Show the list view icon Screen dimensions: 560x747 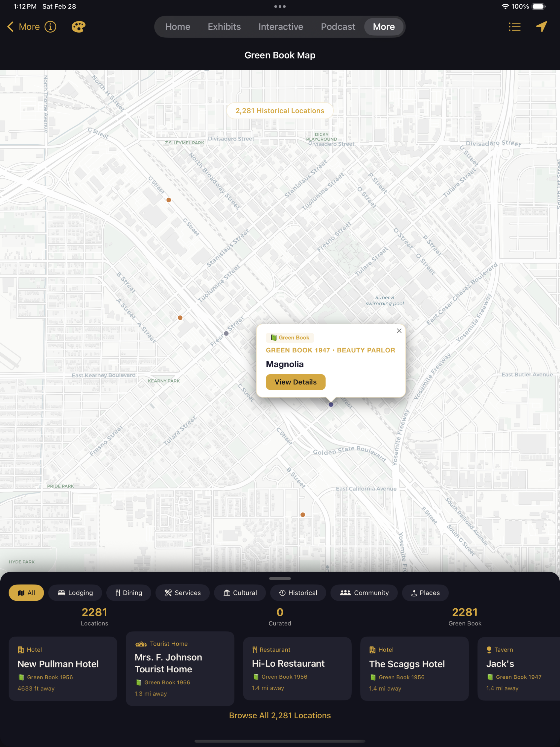click(514, 27)
